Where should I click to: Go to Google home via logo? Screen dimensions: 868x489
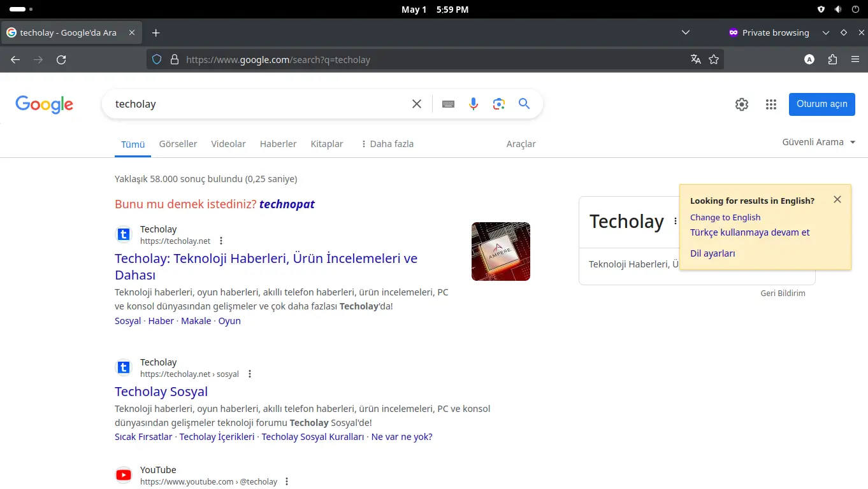[45, 104]
